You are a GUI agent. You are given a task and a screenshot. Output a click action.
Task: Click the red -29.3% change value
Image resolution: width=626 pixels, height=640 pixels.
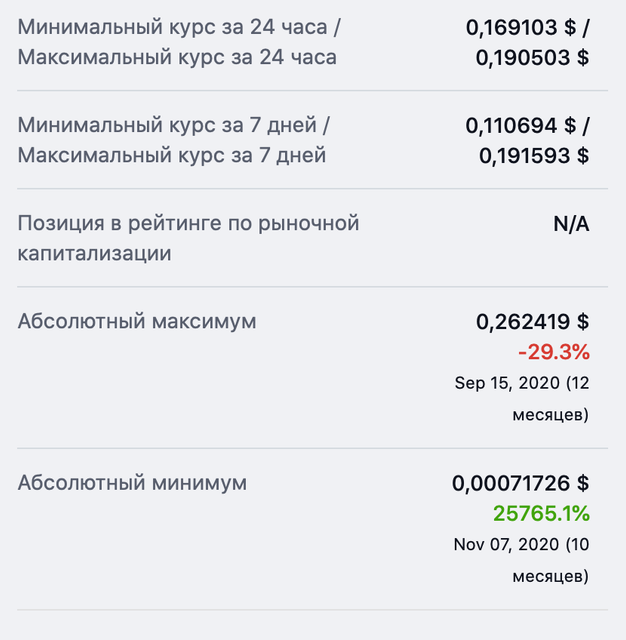(554, 352)
